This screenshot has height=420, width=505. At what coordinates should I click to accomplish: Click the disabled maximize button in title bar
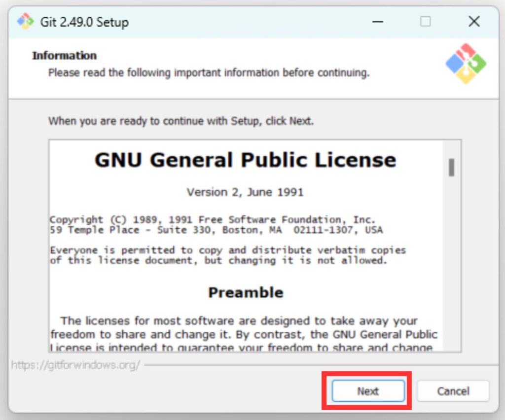point(425,22)
